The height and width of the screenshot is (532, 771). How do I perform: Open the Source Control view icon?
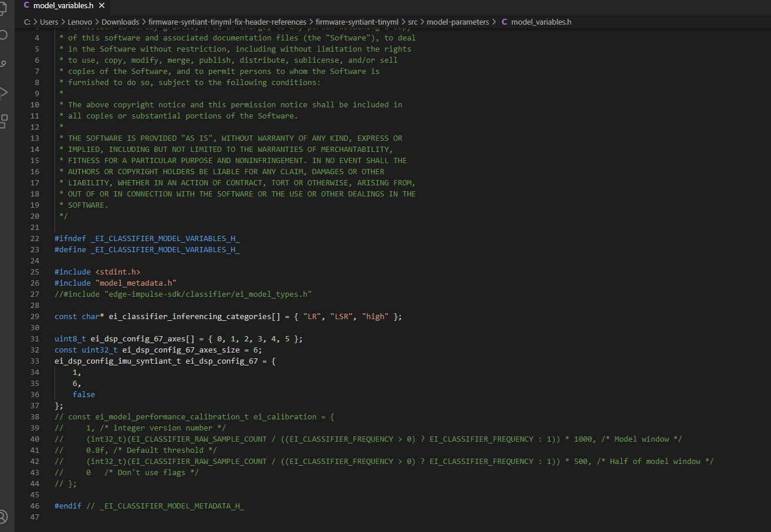pyautogui.click(x=3, y=63)
